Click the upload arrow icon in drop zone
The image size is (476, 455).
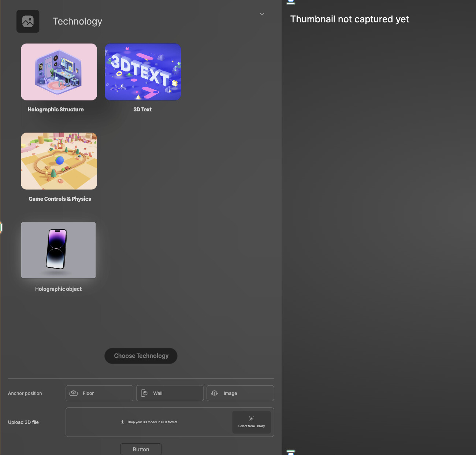(x=123, y=422)
